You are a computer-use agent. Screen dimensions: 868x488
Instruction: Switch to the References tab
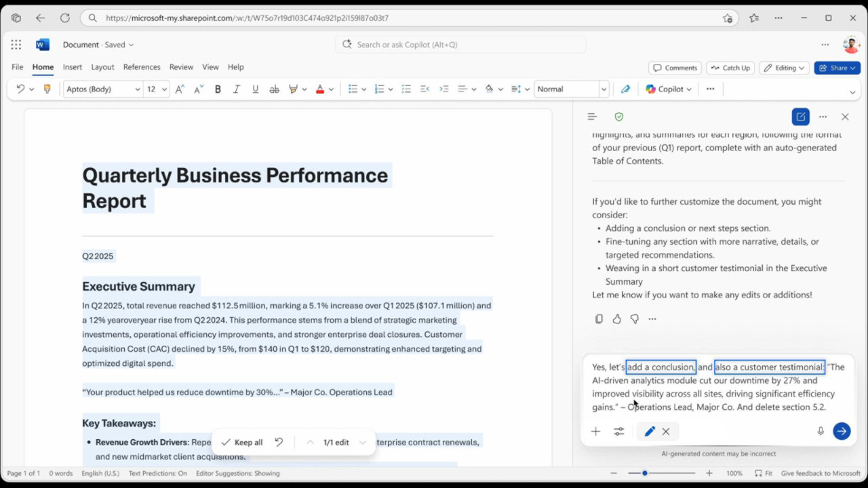pos(142,67)
